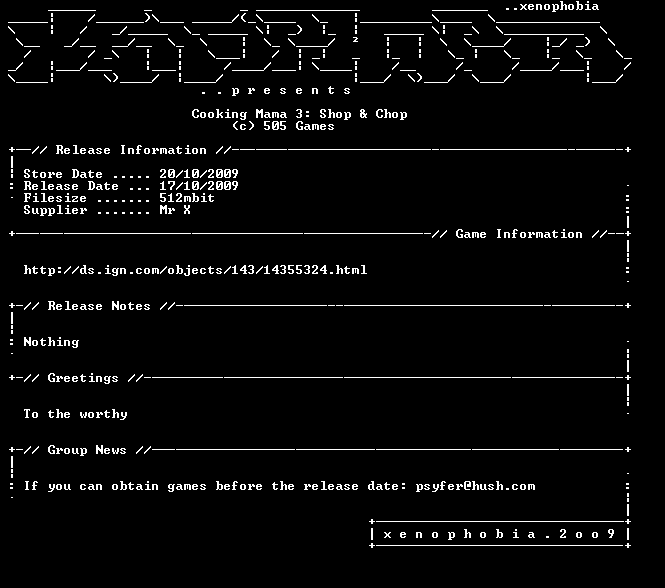665x588 pixels.
Task: Click the Store Date value 20/10/2009
Action: (199, 174)
